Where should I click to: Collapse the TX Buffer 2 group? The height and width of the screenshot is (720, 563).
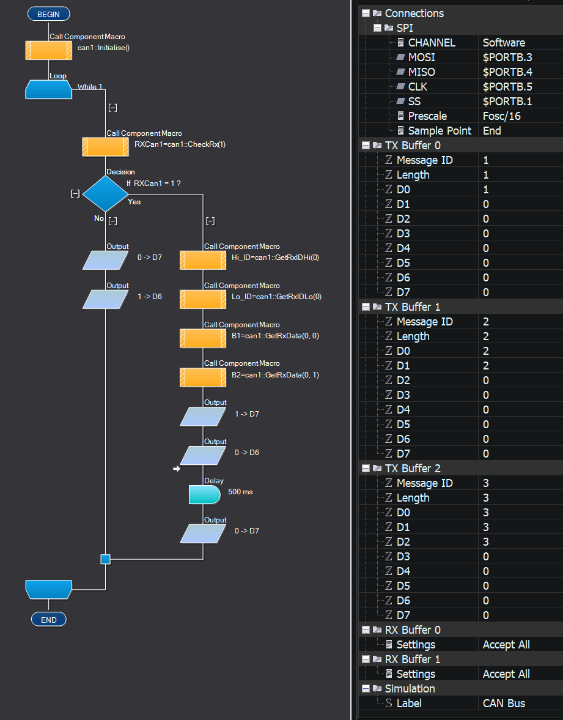pyautogui.click(x=366, y=468)
